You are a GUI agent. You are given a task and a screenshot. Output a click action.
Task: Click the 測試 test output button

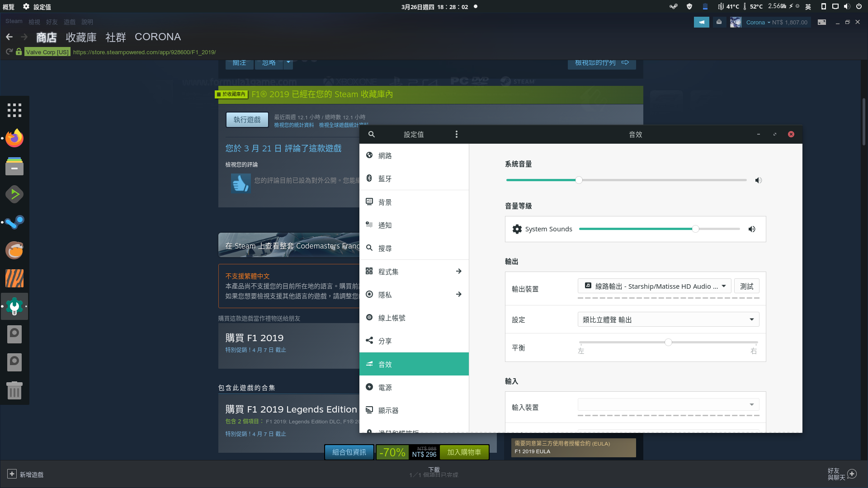coord(746,286)
